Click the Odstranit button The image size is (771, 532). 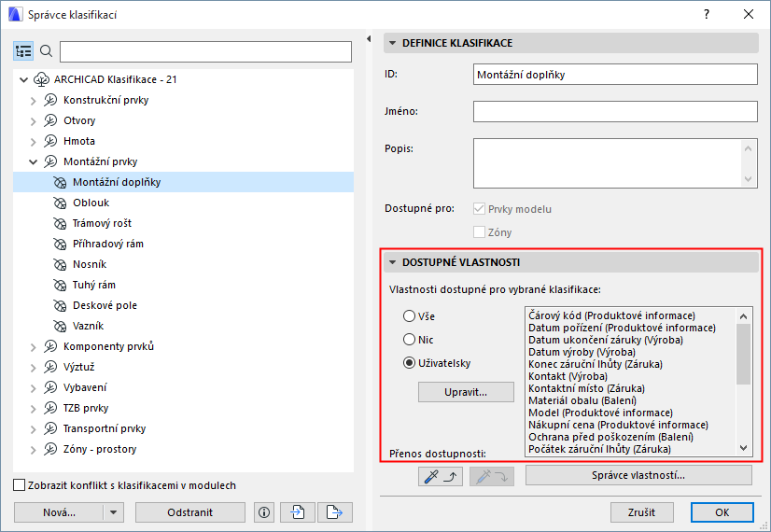point(189,512)
